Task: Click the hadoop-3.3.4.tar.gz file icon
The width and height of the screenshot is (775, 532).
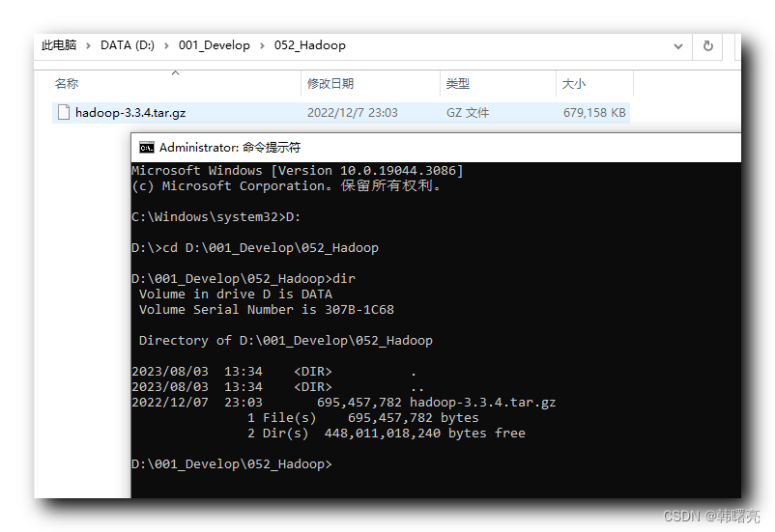Action: [63, 113]
